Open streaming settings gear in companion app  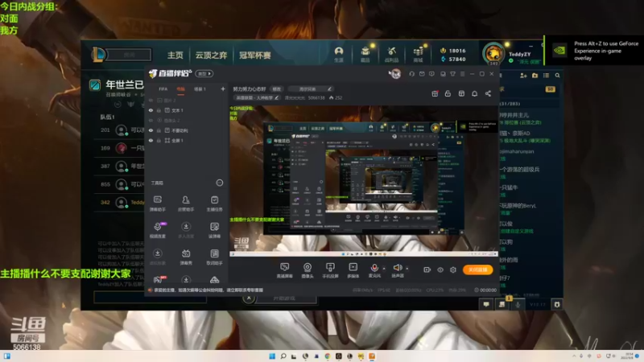coord(453,269)
